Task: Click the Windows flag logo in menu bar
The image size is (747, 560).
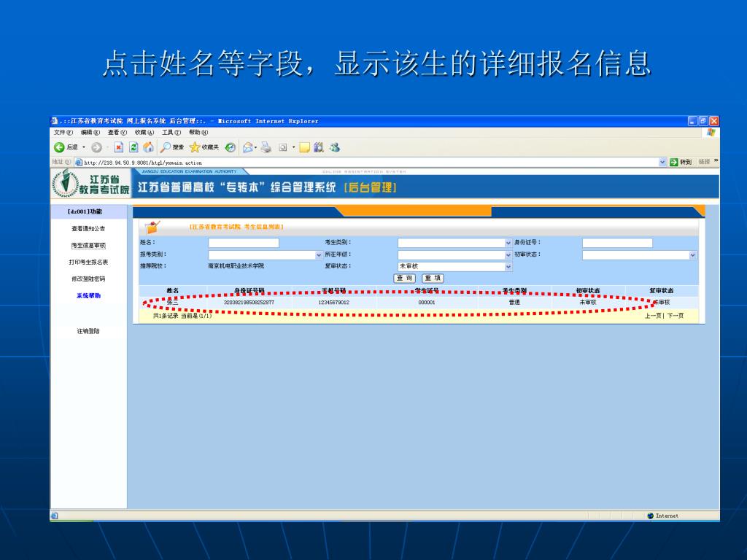Action: click(711, 133)
